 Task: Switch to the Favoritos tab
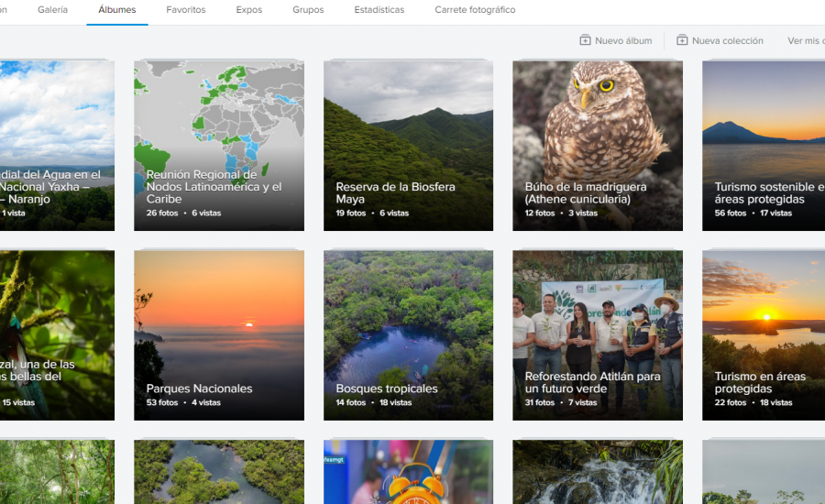(x=186, y=9)
